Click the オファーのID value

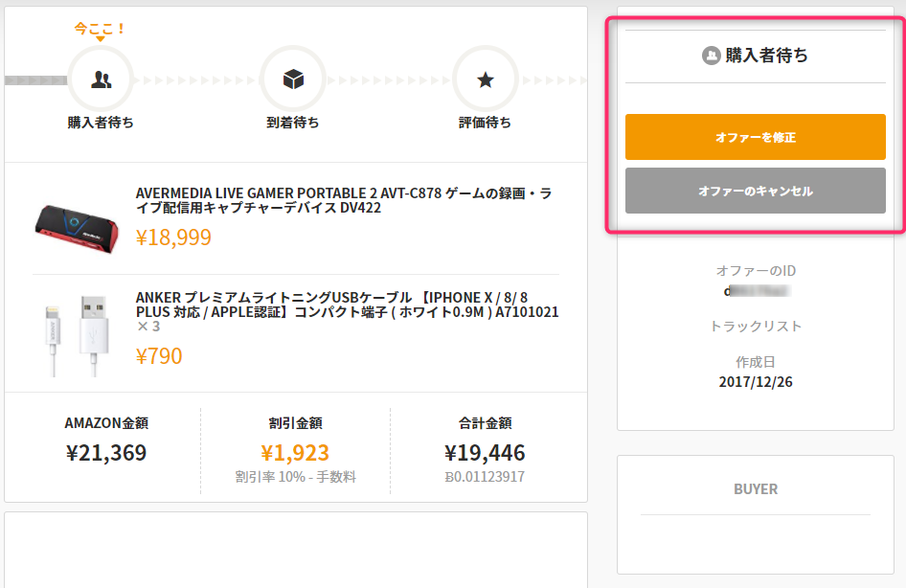tap(756, 290)
